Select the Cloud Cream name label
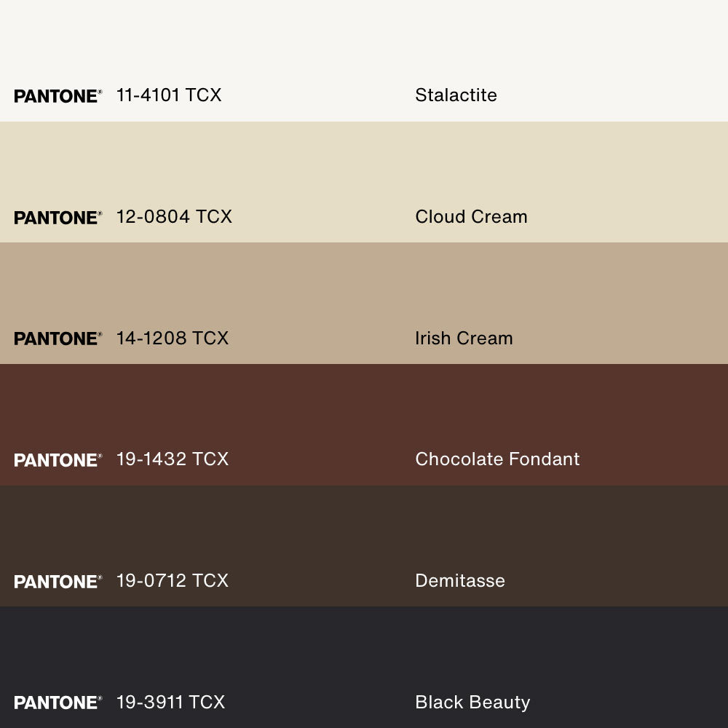Viewport: 728px width, 728px height. click(471, 217)
